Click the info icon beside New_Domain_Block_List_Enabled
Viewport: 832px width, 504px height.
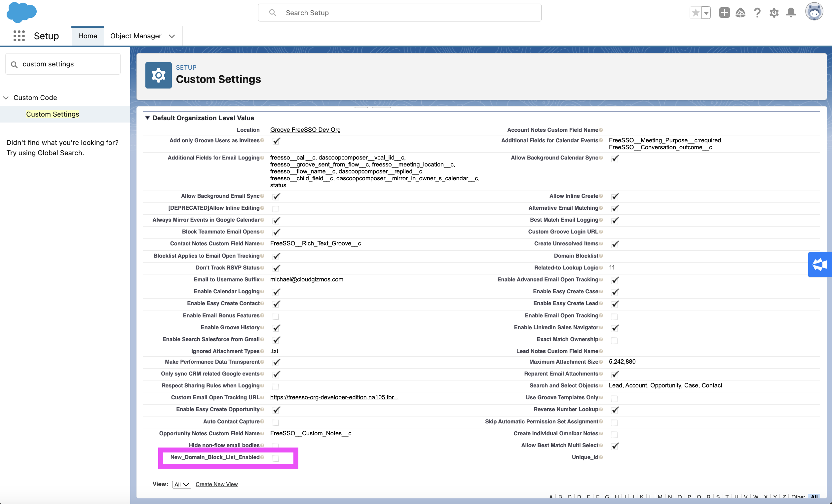(x=262, y=457)
